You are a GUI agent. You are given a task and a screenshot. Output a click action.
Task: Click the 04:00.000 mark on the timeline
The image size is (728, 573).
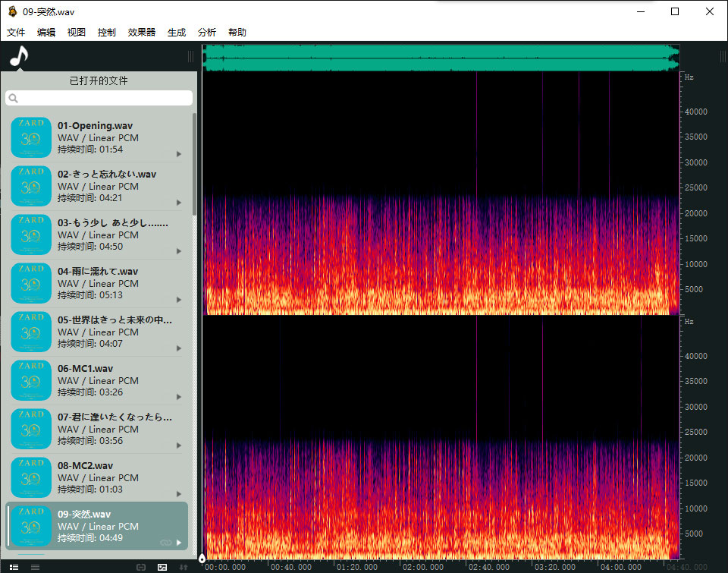pos(621,567)
